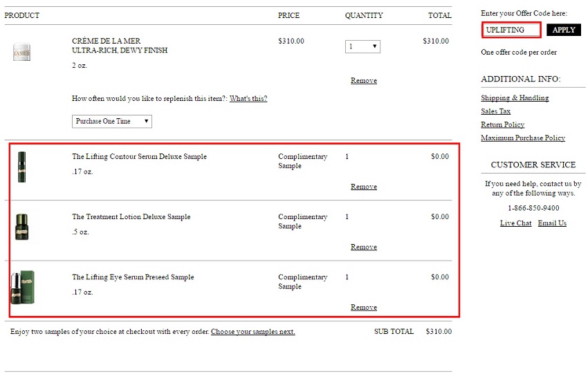This screenshot has width=588, height=374.
Task: Remove the Treatment Lotion Deluxe Sample
Action: coord(364,247)
